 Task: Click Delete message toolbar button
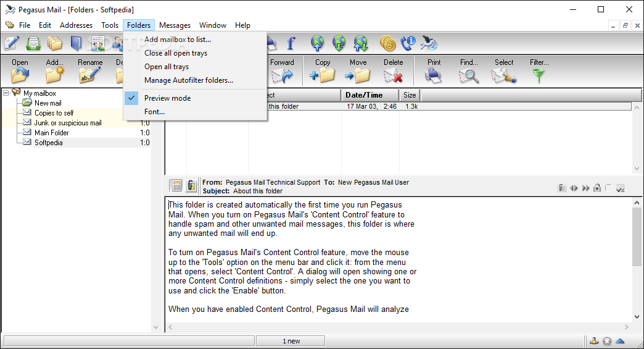[x=393, y=70]
